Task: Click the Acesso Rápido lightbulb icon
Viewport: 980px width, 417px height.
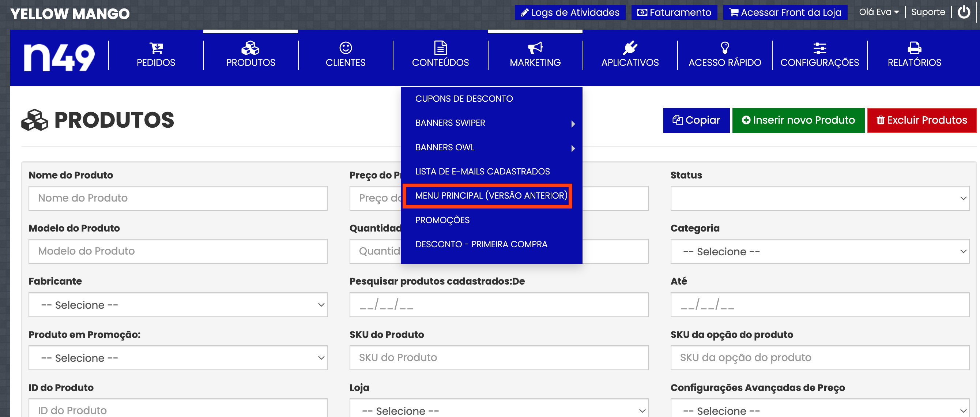Action: point(725,48)
